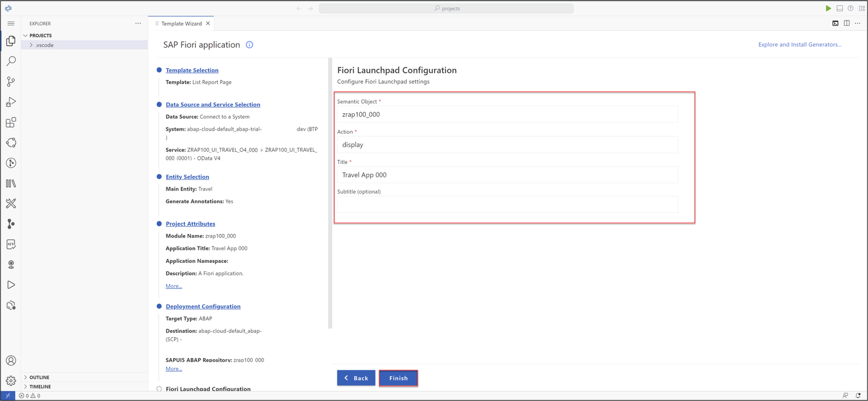Click More under Deployment Configuration
Screen dimensions: 868x401
(x=174, y=369)
